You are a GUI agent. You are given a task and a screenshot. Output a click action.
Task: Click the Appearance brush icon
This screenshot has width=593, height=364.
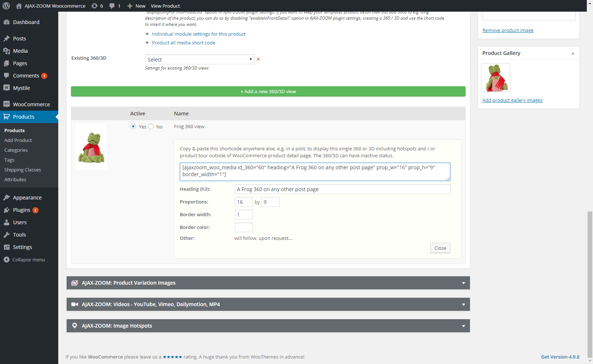[7, 198]
